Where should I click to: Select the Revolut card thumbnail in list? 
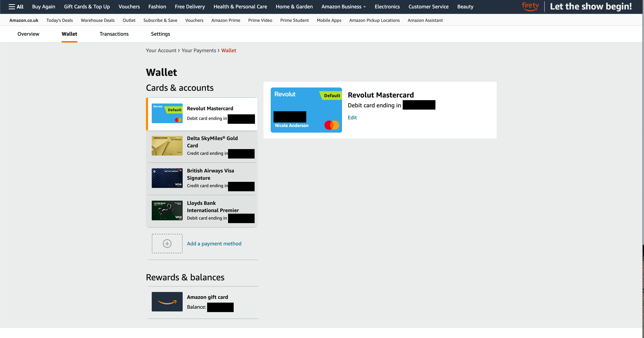tap(167, 113)
